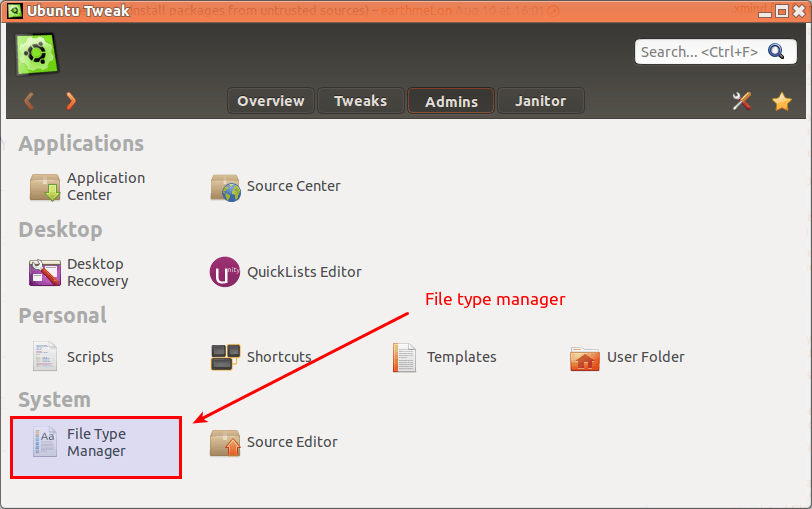Select the File Type Manager icon
This screenshot has width=812, height=509.
click(46, 443)
